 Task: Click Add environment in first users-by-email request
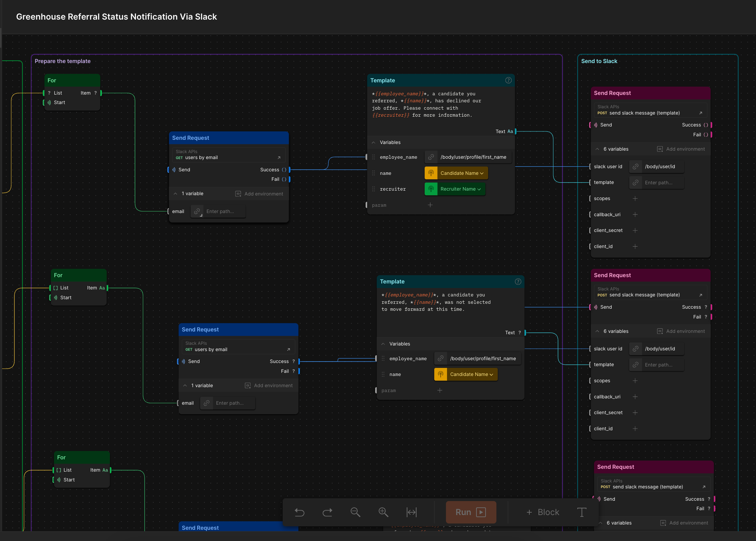pos(259,194)
